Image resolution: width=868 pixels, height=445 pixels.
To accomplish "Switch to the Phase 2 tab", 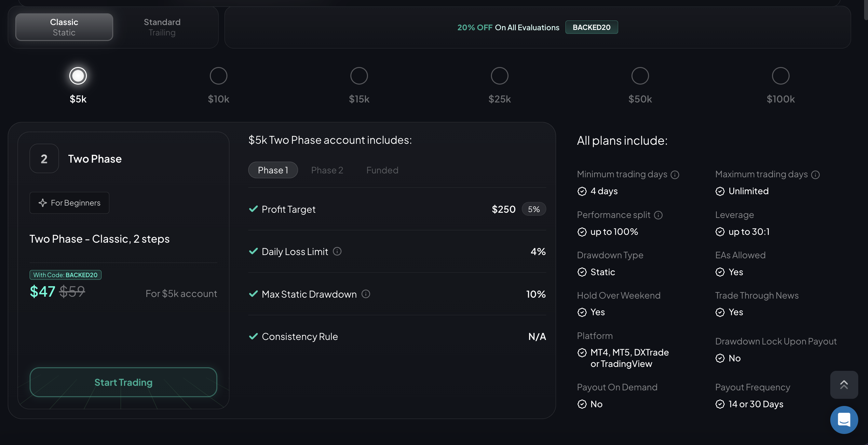I will coord(327,170).
